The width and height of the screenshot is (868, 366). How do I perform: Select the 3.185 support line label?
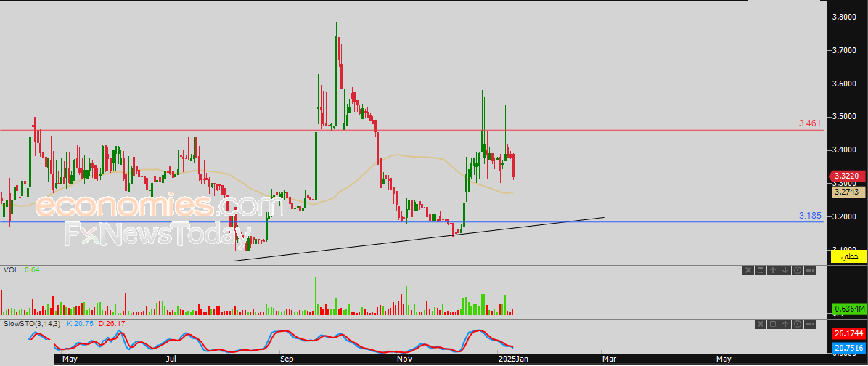click(811, 215)
